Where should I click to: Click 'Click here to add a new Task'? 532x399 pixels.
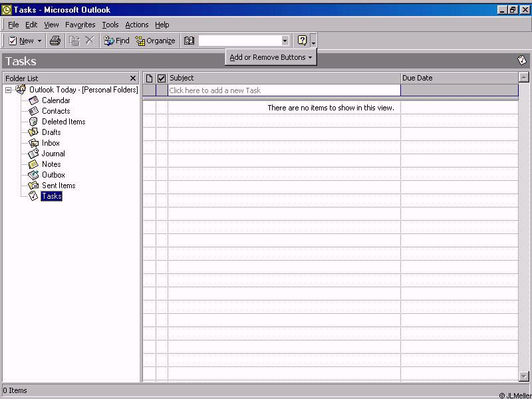click(285, 90)
